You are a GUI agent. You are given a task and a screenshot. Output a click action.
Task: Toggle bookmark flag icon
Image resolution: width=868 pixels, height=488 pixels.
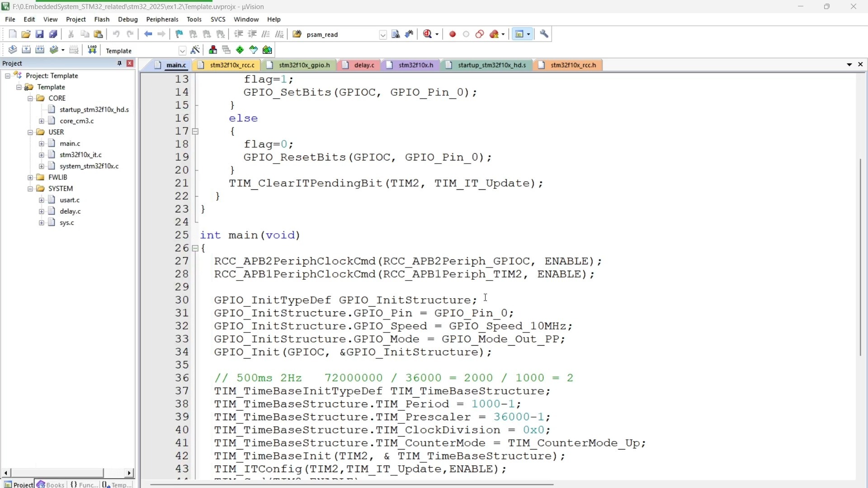pyautogui.click(x=179, y=34)
